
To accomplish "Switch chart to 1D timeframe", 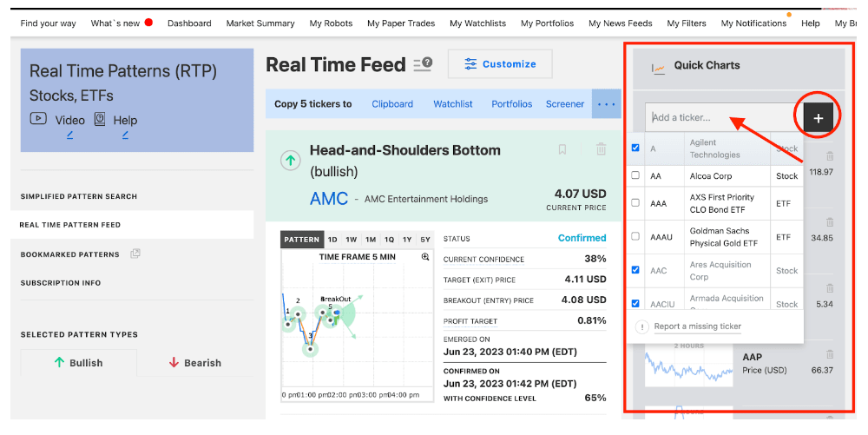I will click(x=332, y=240).
